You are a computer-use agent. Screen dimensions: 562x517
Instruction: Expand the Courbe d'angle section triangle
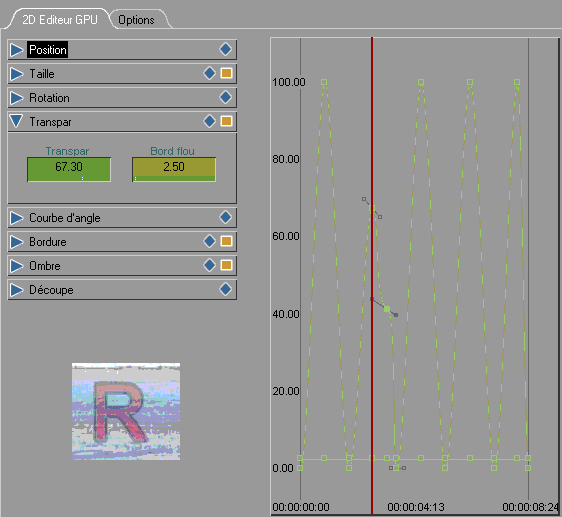click(x=16, y=218)
